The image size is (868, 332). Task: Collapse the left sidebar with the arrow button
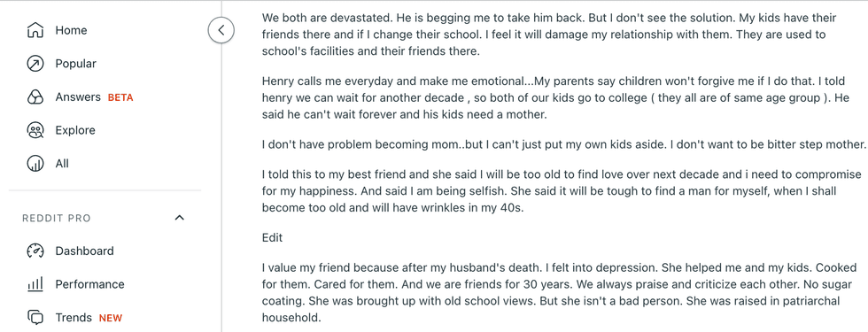(221, 30)
